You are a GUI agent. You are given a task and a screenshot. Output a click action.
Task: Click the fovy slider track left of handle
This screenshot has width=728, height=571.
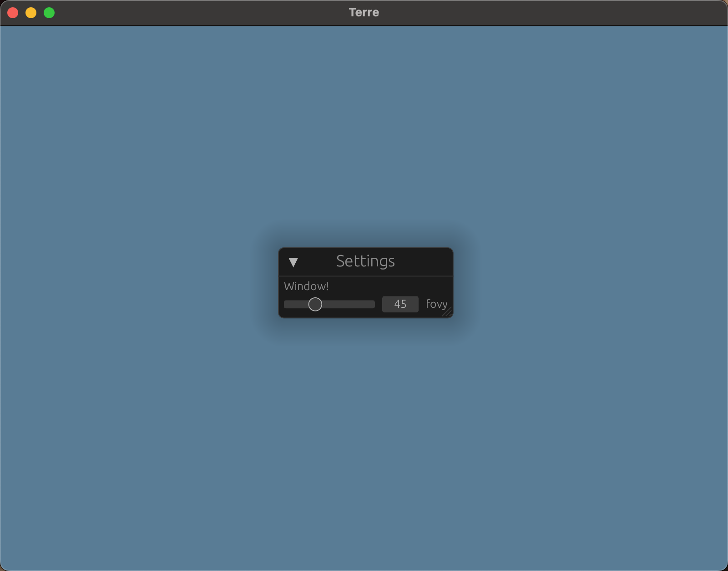(x=294, y=304)
